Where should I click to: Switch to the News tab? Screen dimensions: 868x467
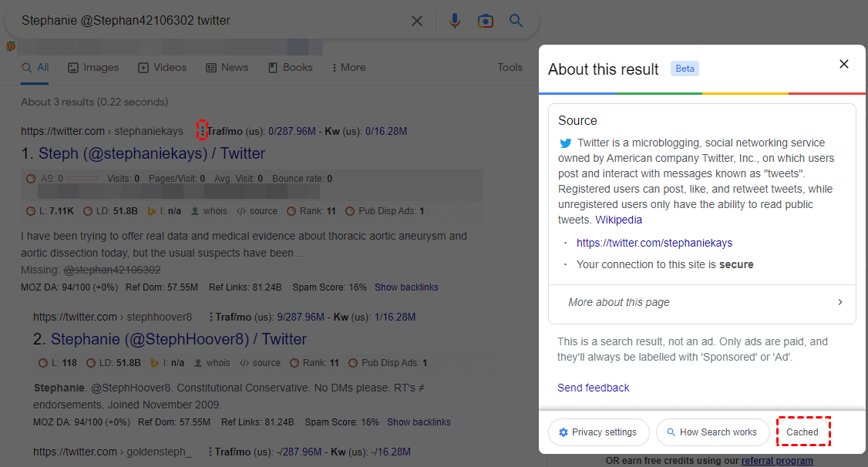[227, 68]
